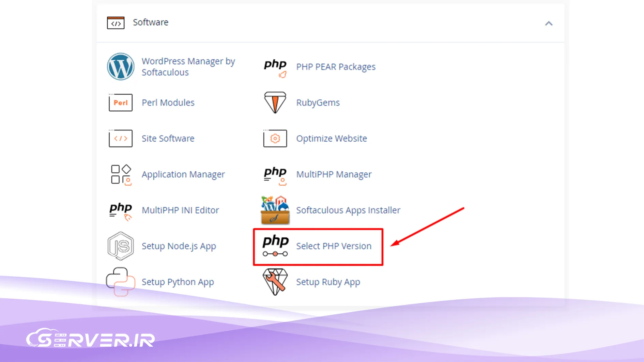Click the Site Software code icon
Screen dimensions: 644x362
tap(120, 138)
